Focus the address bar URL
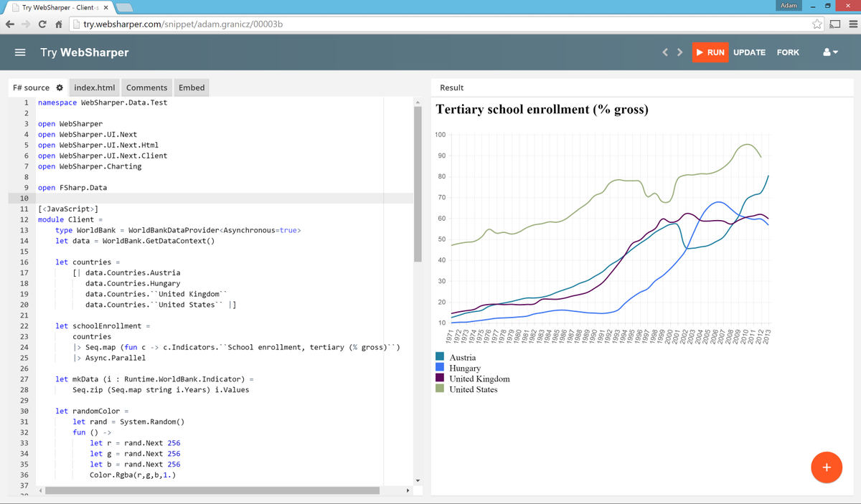861x504 pixels. [x=183, y=24]
